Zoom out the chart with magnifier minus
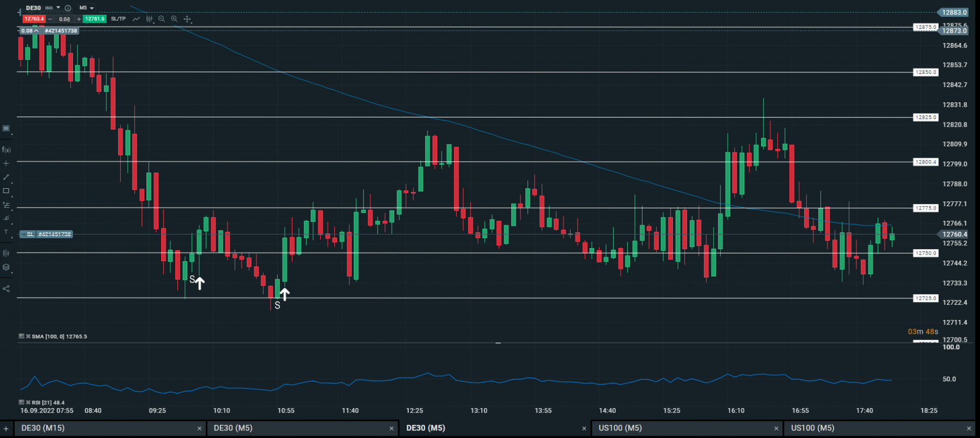 (x=162, y=19)
